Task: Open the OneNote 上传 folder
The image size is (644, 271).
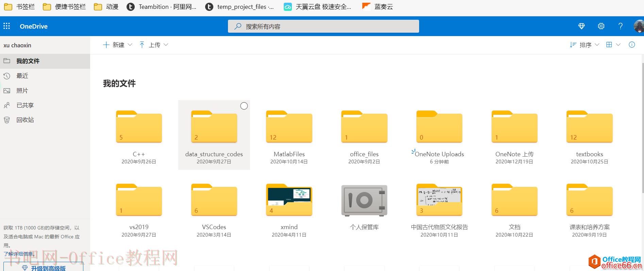Action: pos(514,127)
